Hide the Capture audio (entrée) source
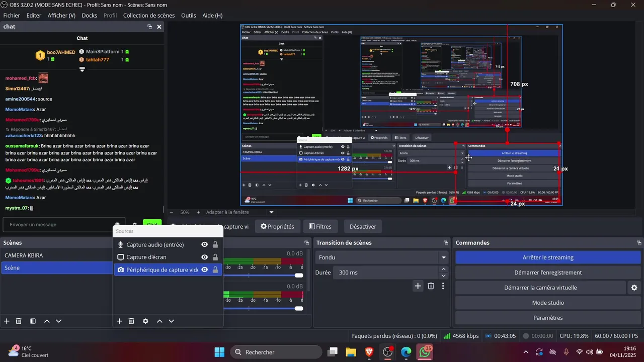This screenshot has height=362, width=644. click(x=204, y=245)
